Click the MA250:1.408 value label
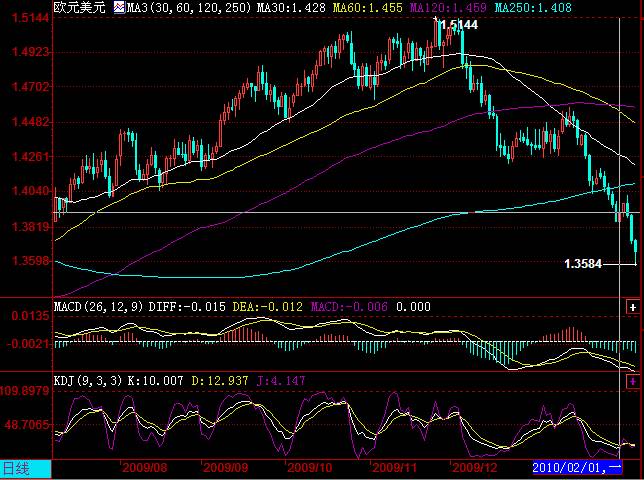This screenshot has height=480, width=644. [x=533, y=7]
